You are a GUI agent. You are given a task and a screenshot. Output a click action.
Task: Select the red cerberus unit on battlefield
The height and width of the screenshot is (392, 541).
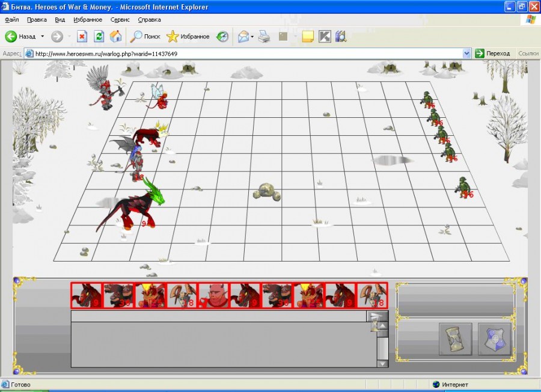(x=151, y=135)
